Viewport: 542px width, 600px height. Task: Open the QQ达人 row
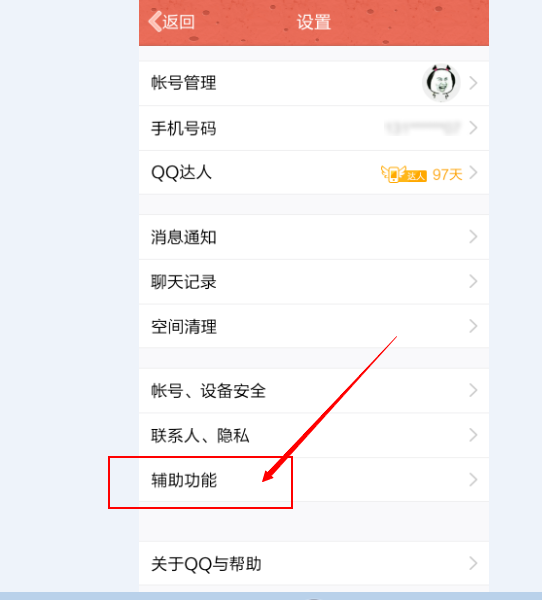314,173
